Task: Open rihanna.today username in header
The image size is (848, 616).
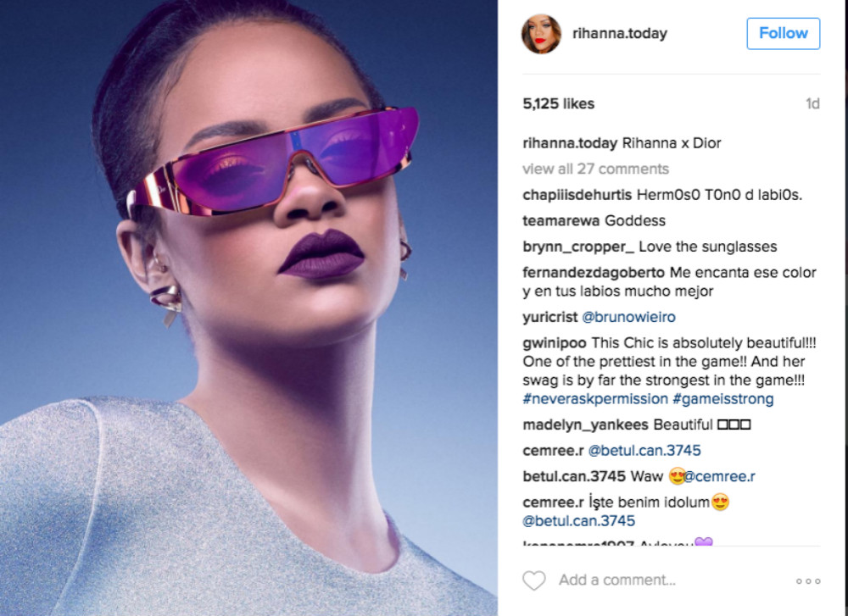Action: pyautogui.click(x=619, y=34)
